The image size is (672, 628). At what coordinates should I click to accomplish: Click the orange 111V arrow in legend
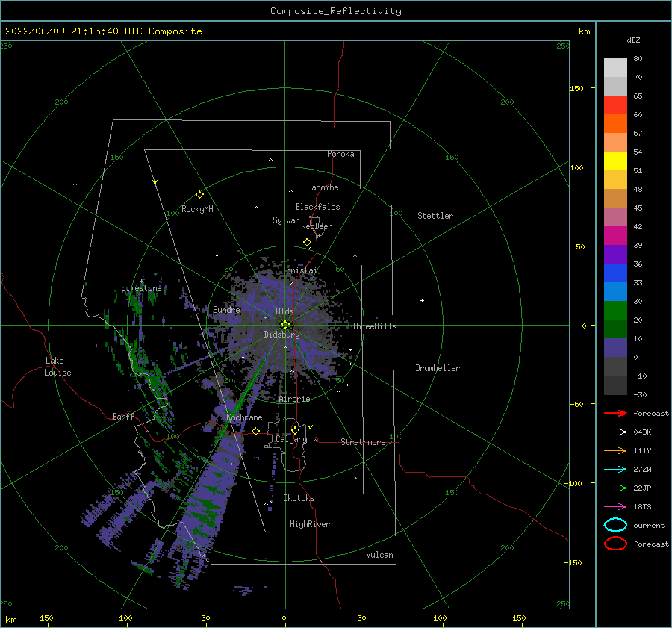(x=615, y=450)
